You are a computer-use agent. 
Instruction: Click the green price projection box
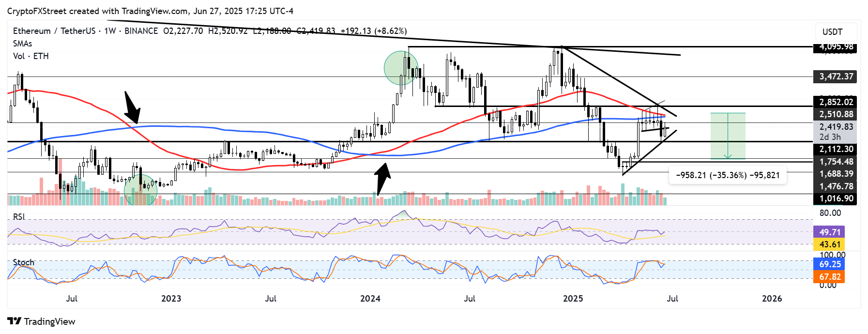(x=728, y=136)
